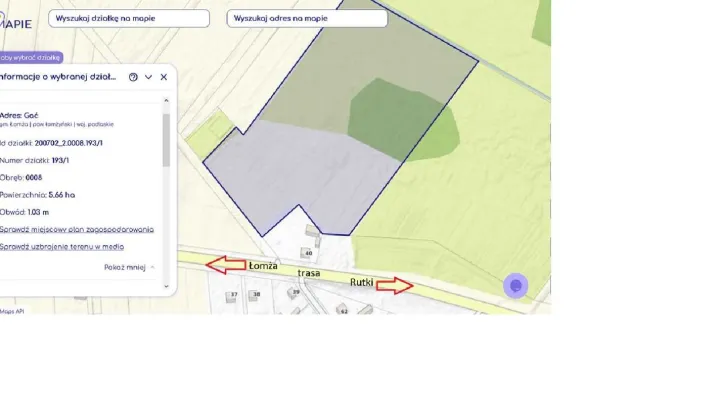
Task: Click the red arrow pointing to Rutki
Action: 394,286
